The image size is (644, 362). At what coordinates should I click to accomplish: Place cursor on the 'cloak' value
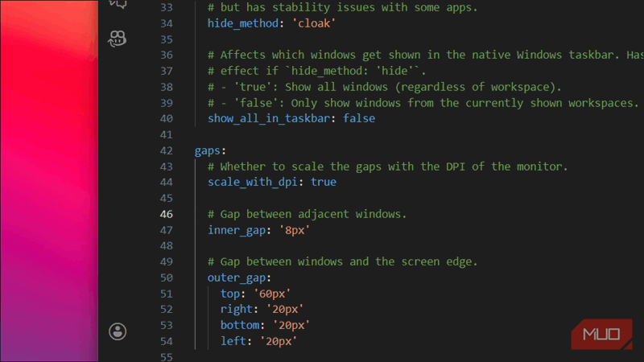tap(312, 23)
